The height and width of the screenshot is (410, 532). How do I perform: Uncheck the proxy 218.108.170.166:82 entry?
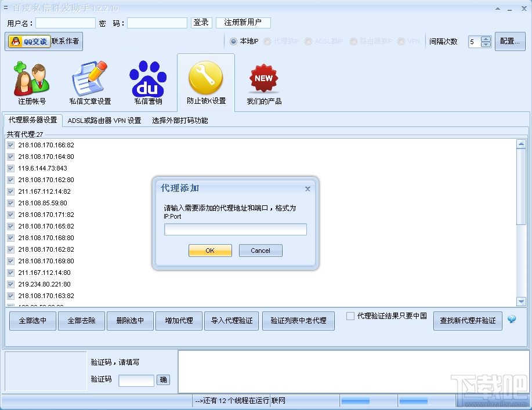point(12,145)
